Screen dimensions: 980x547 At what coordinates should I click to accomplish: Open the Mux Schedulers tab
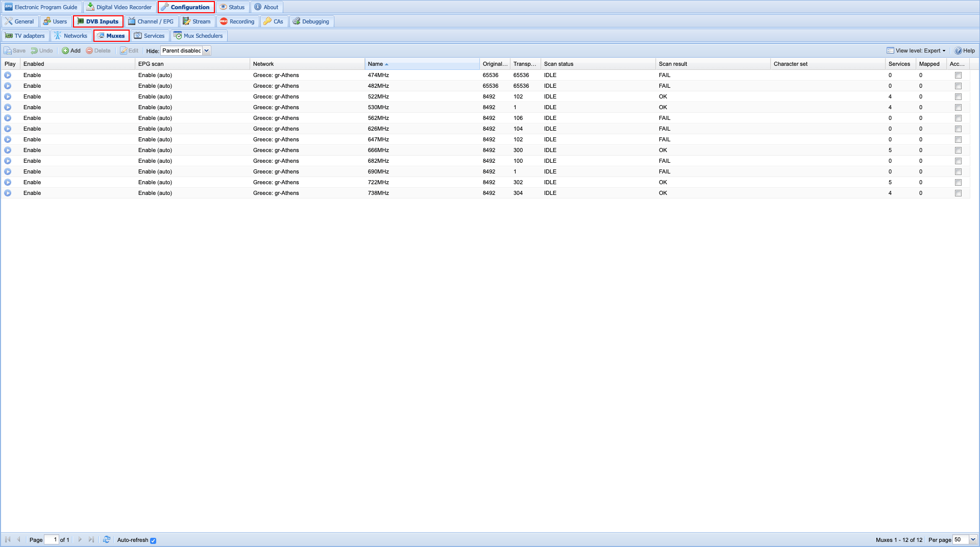(x=198, y=36)
